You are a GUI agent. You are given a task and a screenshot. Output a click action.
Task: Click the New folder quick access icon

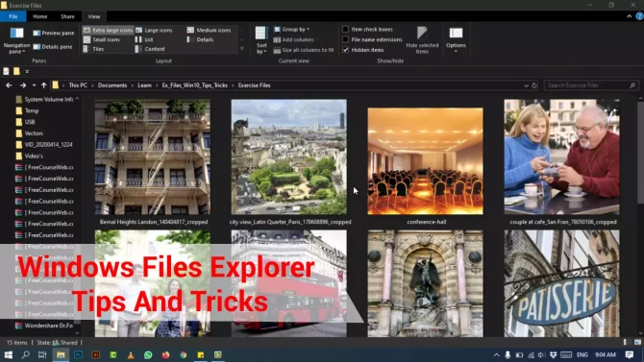[x=16, y=71]
